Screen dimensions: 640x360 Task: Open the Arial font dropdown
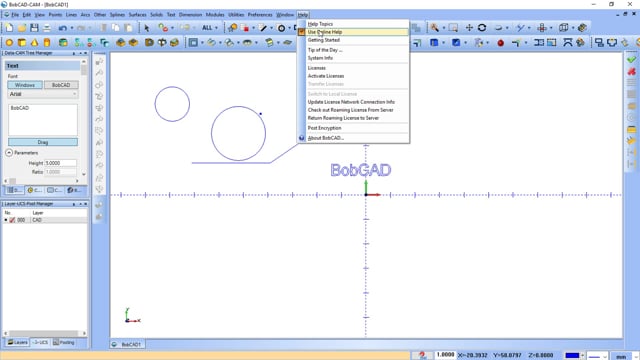(x=42, y=94)
